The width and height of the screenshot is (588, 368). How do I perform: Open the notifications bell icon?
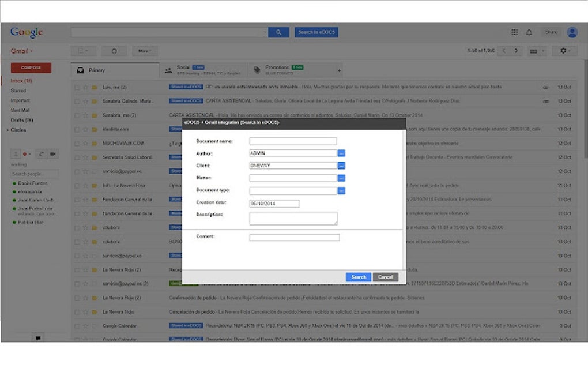529,32
